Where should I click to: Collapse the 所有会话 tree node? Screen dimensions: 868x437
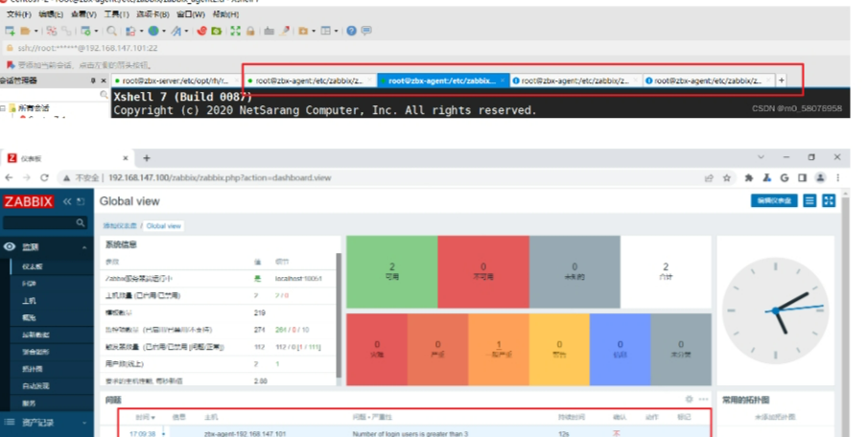tap(3, 108)
